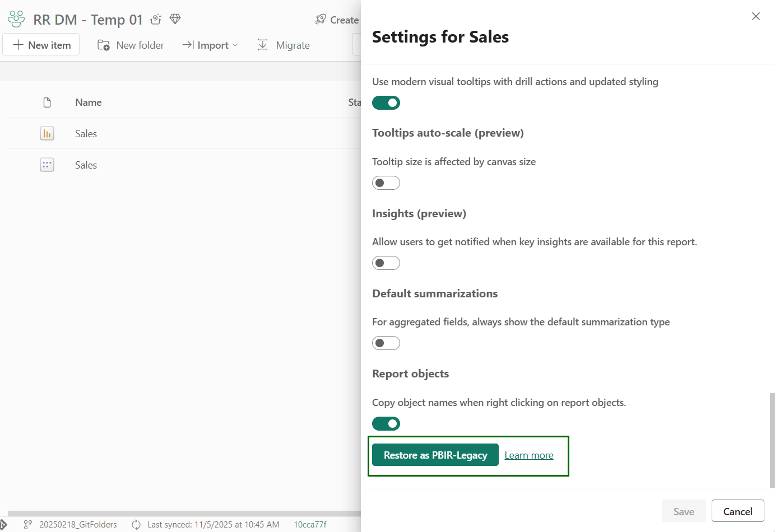Open the 10cca77f commit link
This screenshot has width=775, height=532.
coord(310,524)
